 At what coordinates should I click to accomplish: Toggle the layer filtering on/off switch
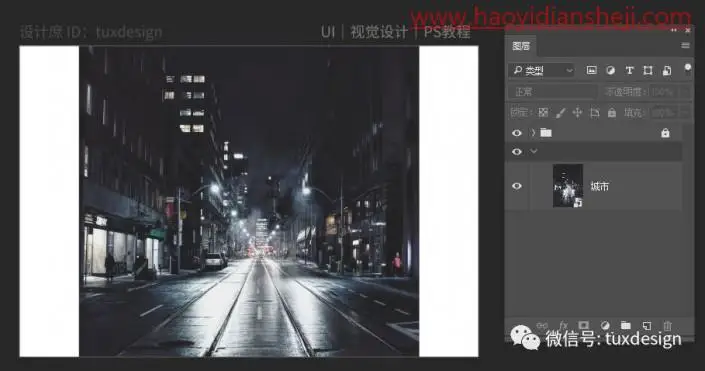coord(687,67)
